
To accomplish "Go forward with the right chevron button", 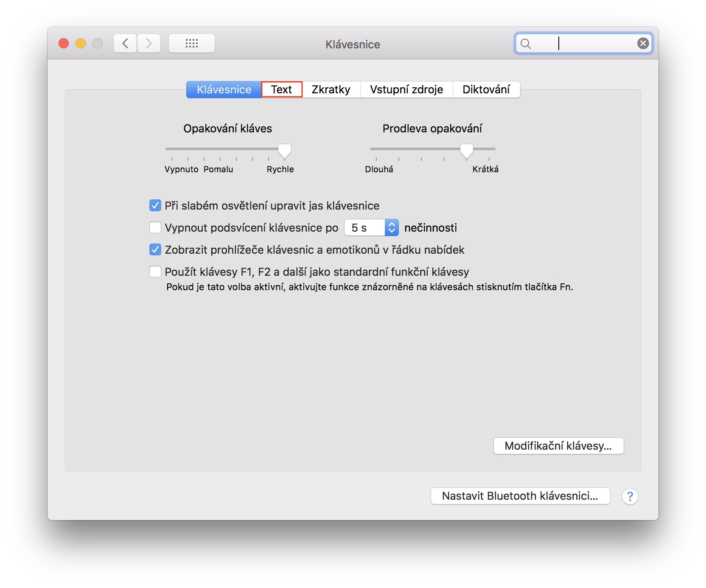I will coord(149,43).
